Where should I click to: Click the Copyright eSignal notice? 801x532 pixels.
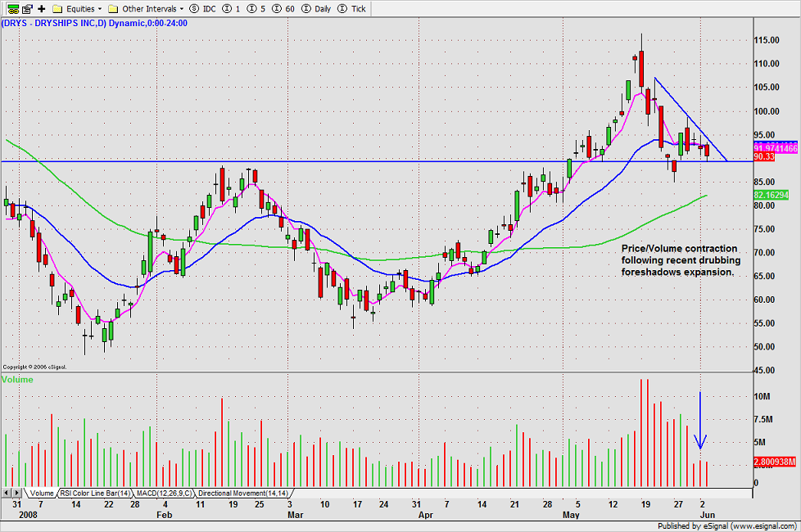pos(34,367)
